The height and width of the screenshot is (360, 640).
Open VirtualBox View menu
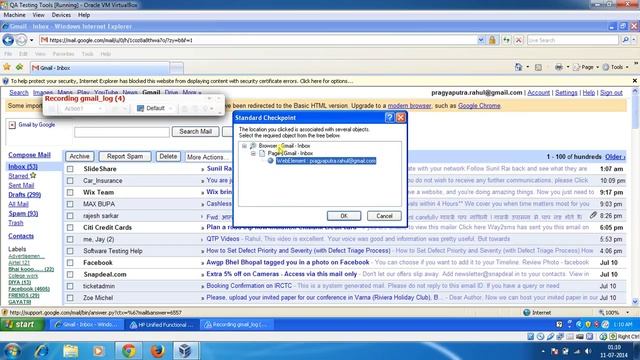pos(38,15)
